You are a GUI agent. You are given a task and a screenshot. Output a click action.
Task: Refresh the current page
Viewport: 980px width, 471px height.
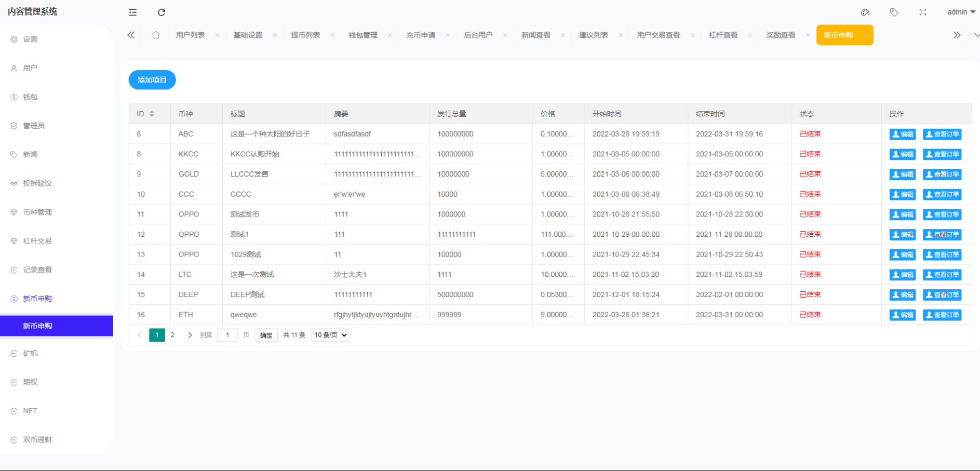(x=162, y=12)
